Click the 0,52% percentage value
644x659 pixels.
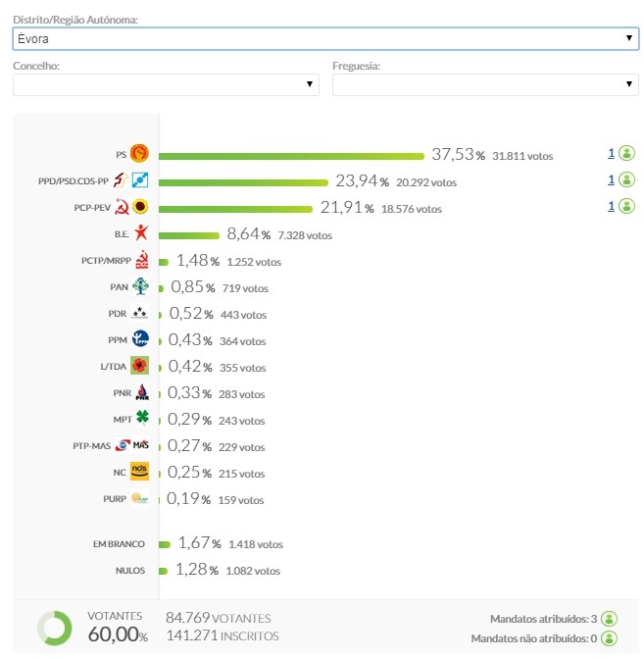(191, 313)
